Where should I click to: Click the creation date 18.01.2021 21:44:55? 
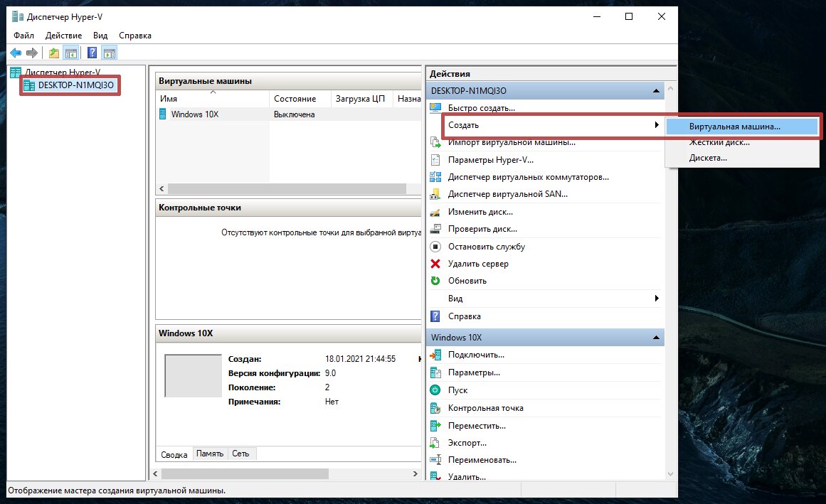point(360,359)
